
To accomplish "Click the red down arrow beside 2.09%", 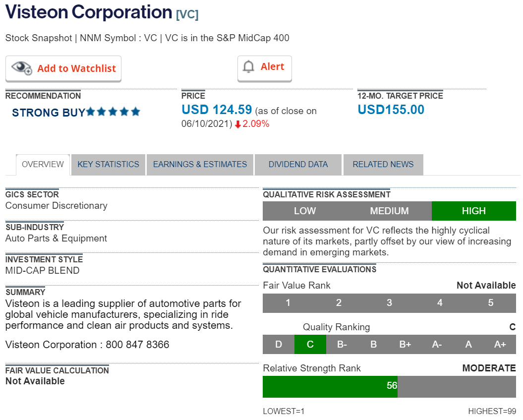I will [x=238, y=124].
